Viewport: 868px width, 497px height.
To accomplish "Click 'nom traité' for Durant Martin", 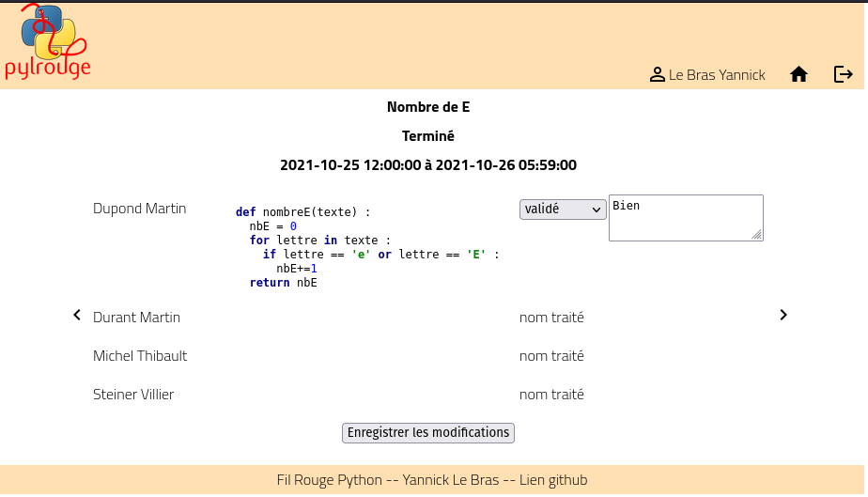I will click(x=551, y=318).
